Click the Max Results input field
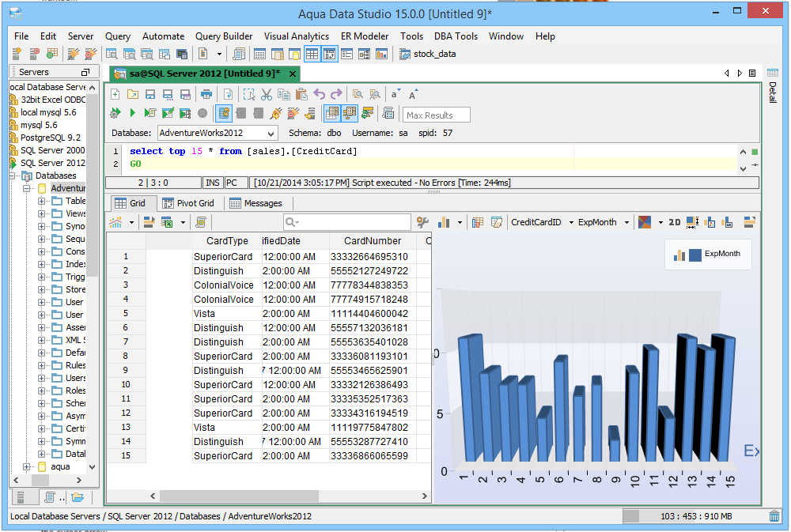This screenshot has width=791, height=532. point(437,115)
